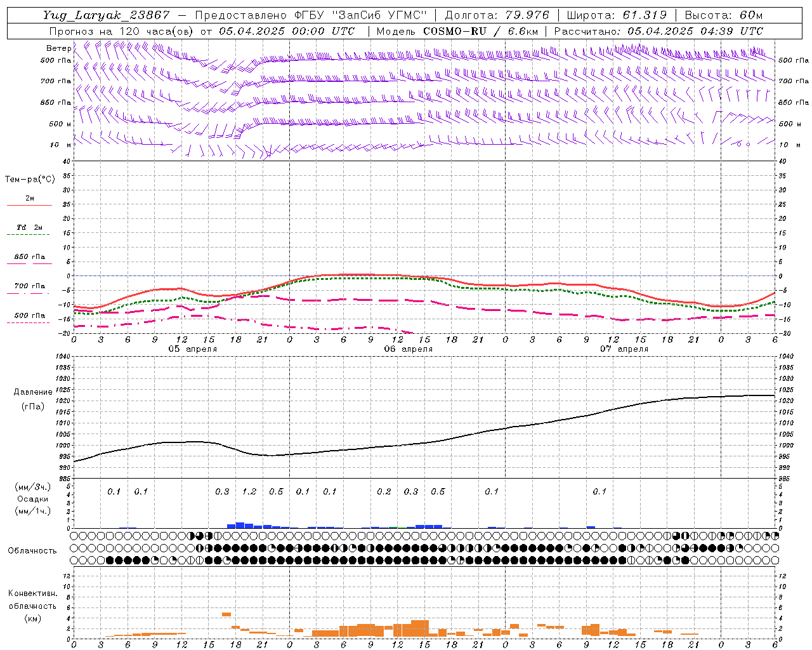Click the "Облачность" cloud cover row label
Screen dimensions: 812x650
[x=32, y=550]
